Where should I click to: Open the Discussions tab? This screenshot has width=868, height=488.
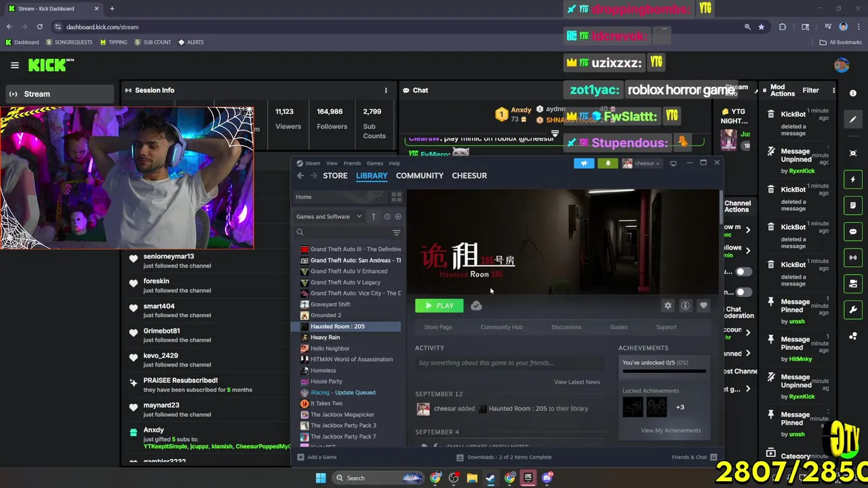point(566,327)
